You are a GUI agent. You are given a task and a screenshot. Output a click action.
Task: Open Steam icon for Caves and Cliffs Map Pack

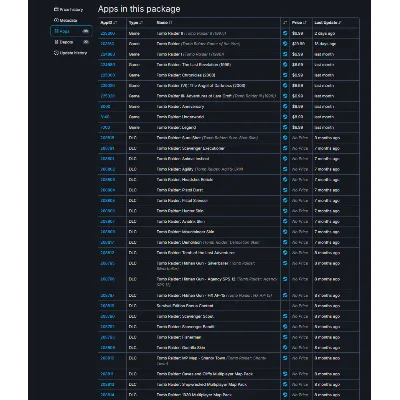285,374
